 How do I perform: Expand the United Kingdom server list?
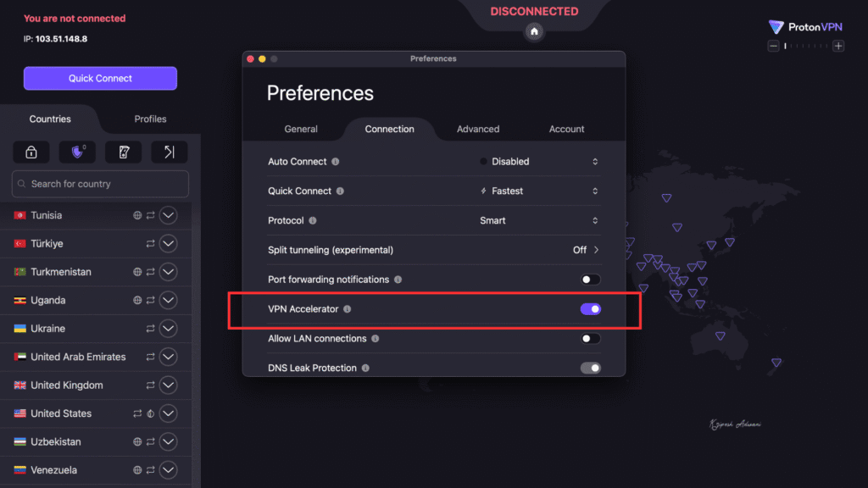(x=168, y=385)
